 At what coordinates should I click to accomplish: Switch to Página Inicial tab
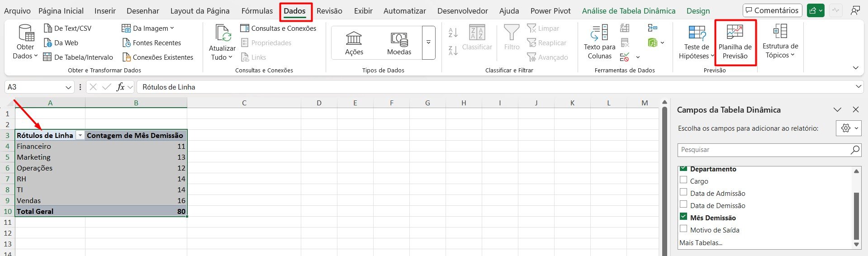61,11
